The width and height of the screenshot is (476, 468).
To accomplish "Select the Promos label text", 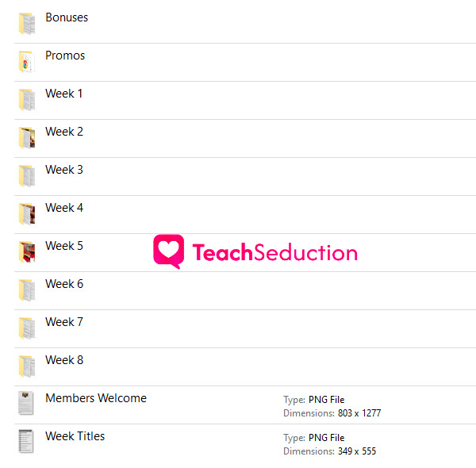I will [65, 56].
